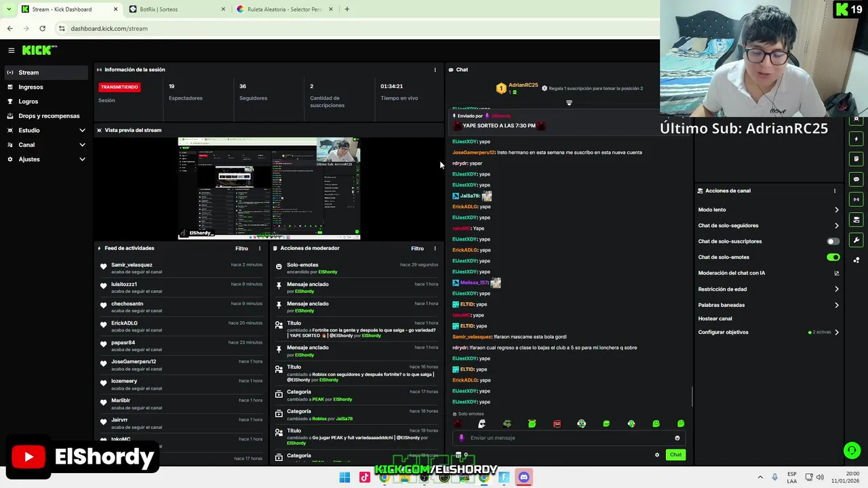Open the Windows Start menu
868x488 pixels.
[x=344, y=477]
